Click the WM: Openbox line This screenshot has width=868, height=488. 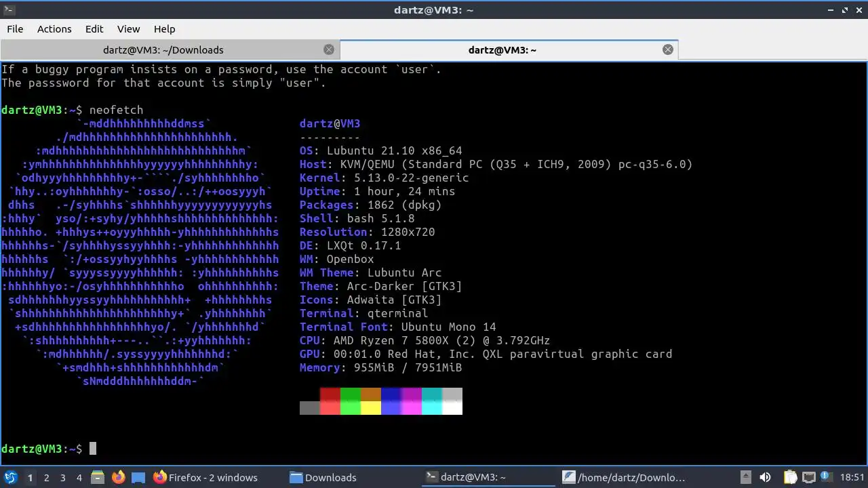pyautogui.click(x=336, y=259)
